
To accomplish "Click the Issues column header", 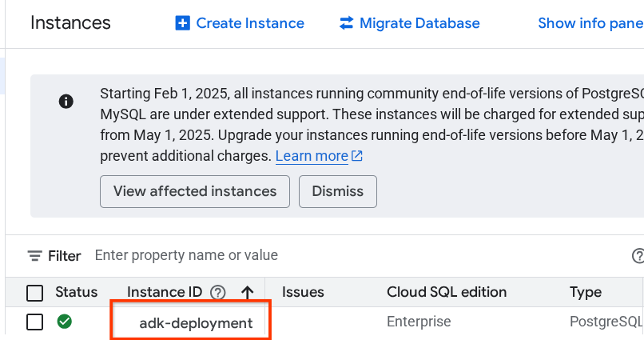I will click(303, 292).
